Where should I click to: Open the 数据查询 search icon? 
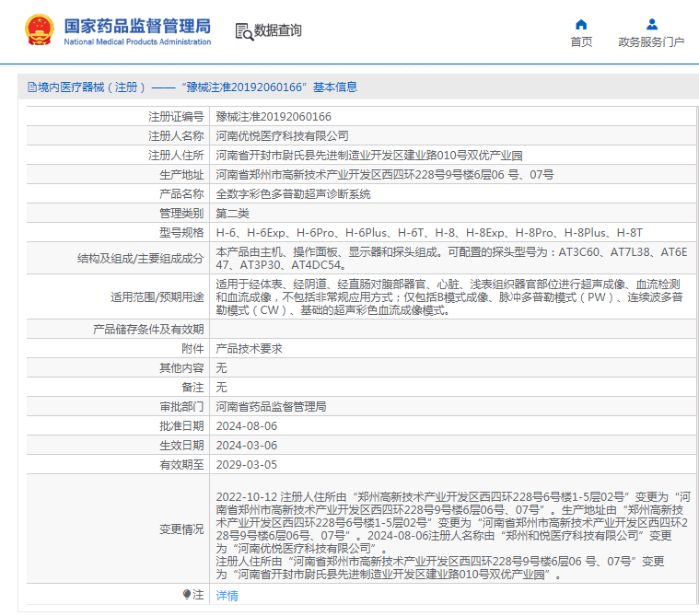(x=244, y=31)
